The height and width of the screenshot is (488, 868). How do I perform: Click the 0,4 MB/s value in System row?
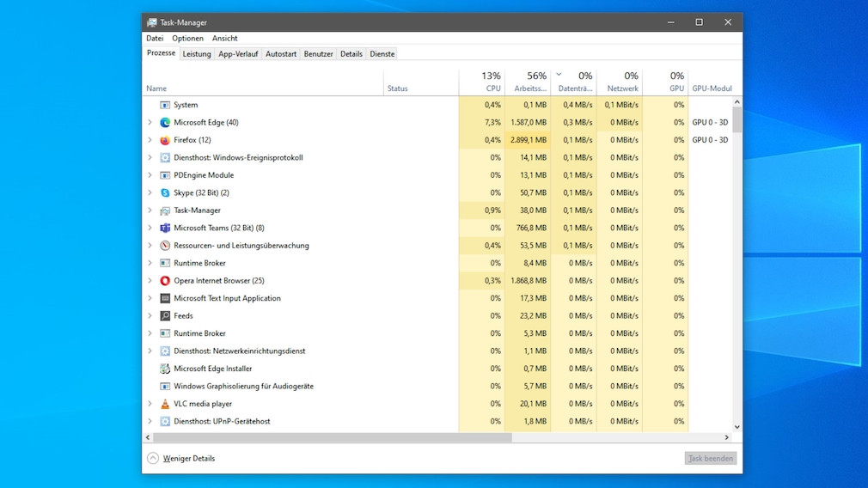pyautogui.click(x=578, y=105)
